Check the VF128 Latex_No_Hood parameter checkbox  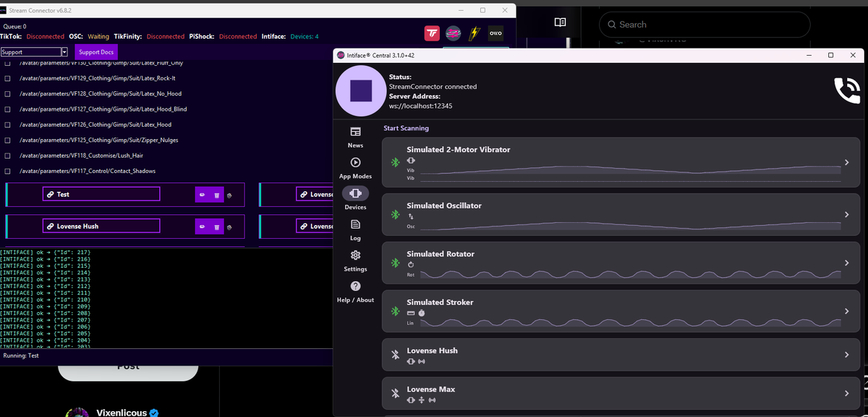coord(7,94)
